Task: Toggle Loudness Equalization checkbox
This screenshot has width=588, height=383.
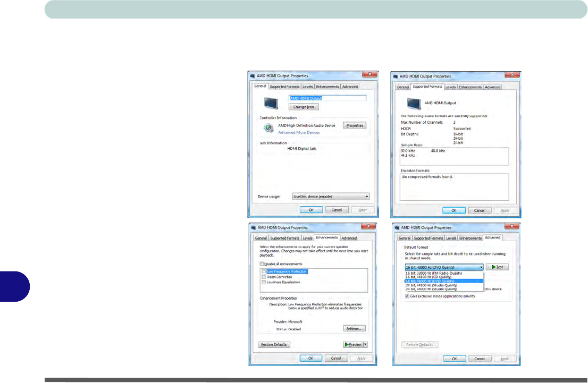Action: [264, 282]
